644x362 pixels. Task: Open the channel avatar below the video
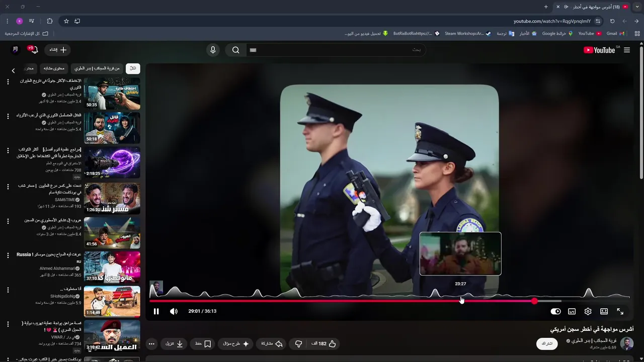[627, 344]
